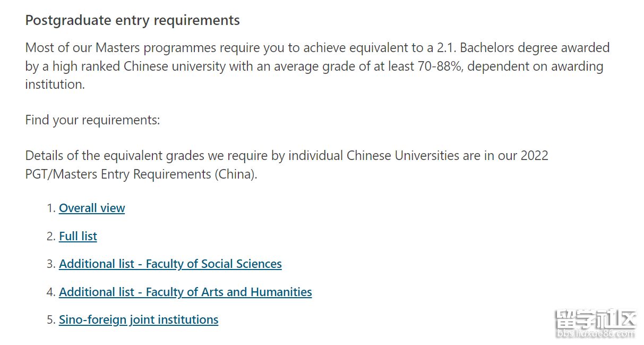Viewport: 644px width, 345px height.
Task: Open Additional list - Faculty of Social Sciences
Action: point(170,264)
